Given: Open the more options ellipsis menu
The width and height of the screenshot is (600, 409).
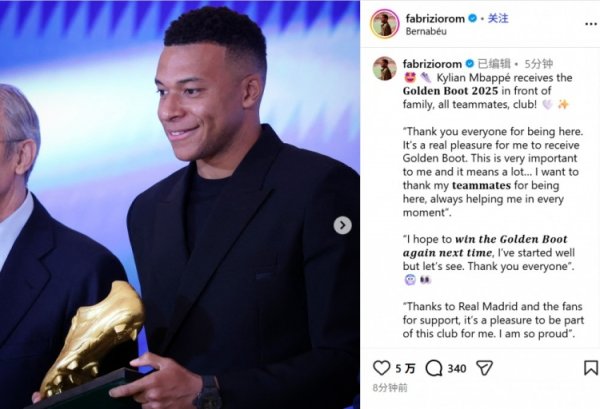Looking at the screenshot, I should pyautogui.click(x=591, y=24).
